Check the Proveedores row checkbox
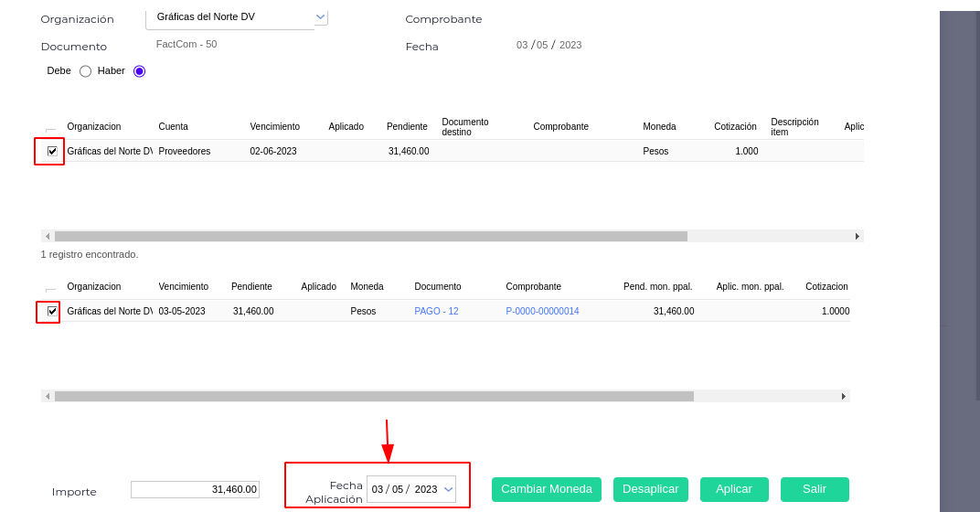This screenshot has height=512, width=980. click(52, 151)
